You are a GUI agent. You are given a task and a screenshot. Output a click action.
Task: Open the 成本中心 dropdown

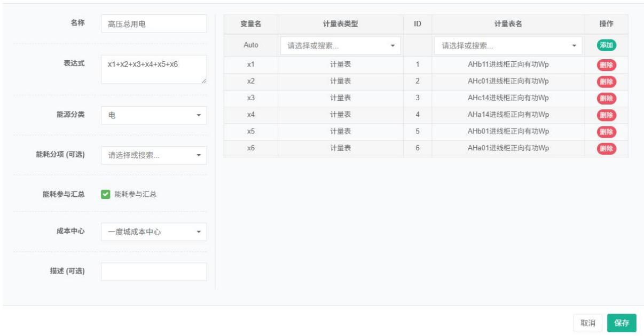coord(153,232)
